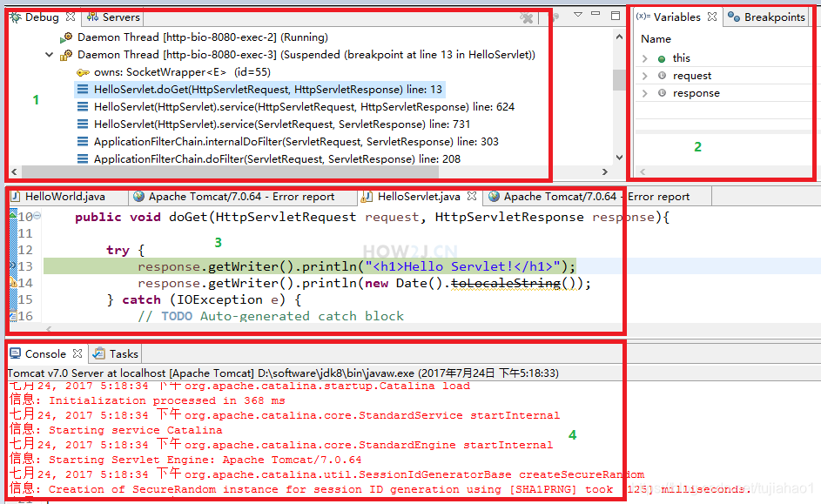Image resolution: width=821 pixels, height=504 pixels.
Task: Click the Debug view horizontal scroll right arrow
Action: click(605, 171)
